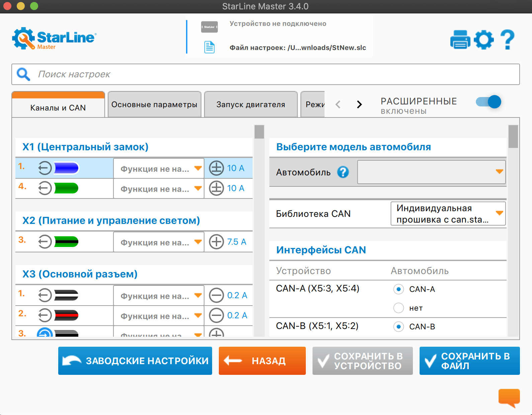The height and width of the screenshot is (415, 532).
Task: Select CAN-A radio for CAN-A interface
Action: [x=398, y=289]
